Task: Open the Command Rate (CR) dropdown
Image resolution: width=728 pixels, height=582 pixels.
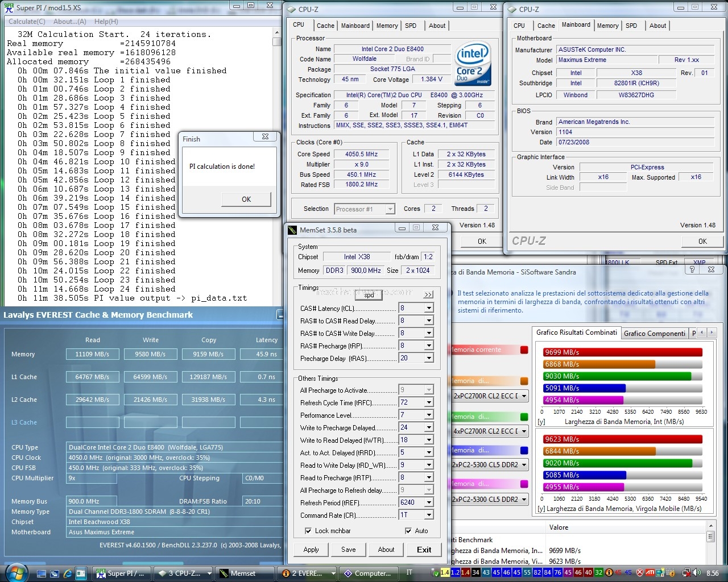Action: point(429,515)
